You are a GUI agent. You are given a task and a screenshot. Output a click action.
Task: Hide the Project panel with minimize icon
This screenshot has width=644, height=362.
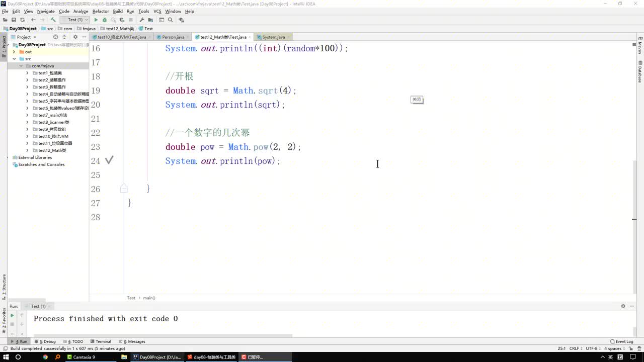[x=84, y=37]
